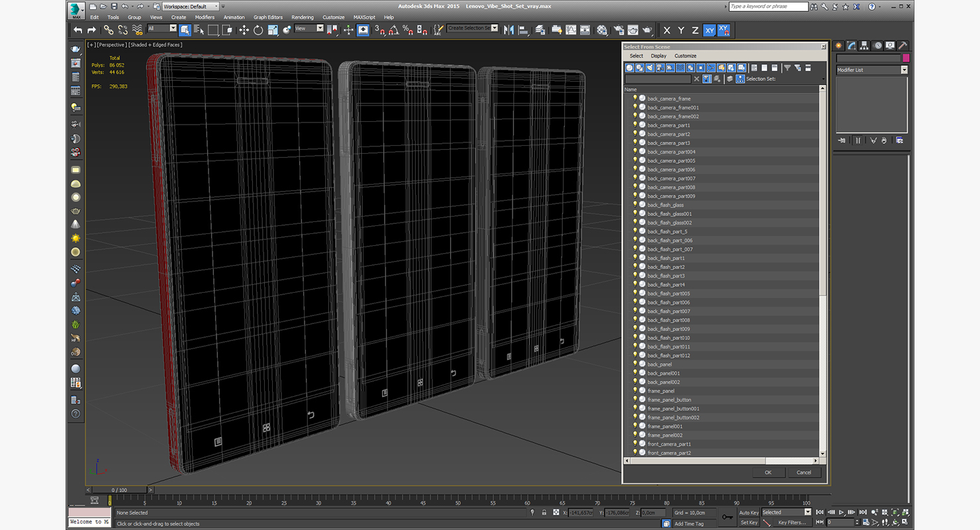Expand the Modifier List dropdown
This screenshot has height=530, width=980.
pyautogui.click(x=871, y=70)
